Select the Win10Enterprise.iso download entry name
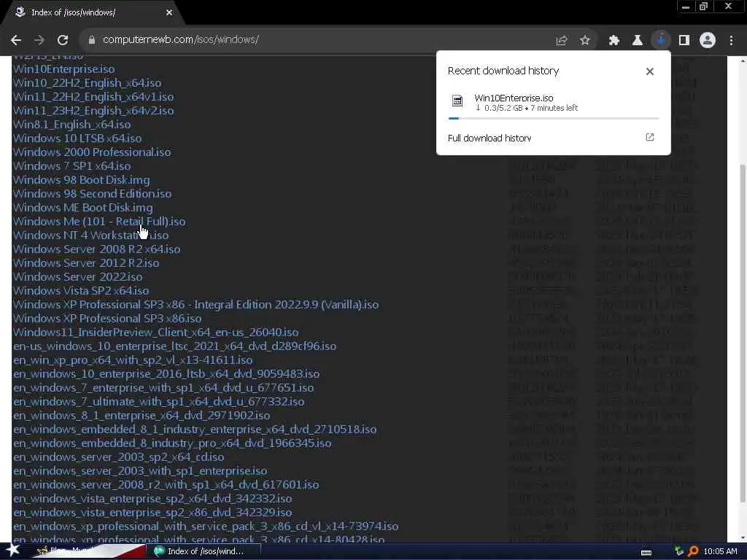Screen dimensions: 747x560 coord(514,98)
